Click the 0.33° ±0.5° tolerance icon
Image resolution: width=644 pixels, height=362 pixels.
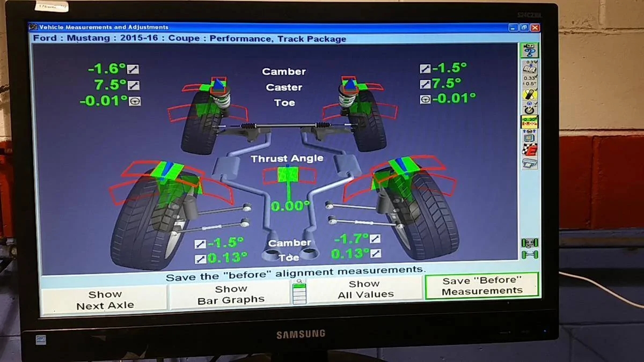(x=529, y=80)
